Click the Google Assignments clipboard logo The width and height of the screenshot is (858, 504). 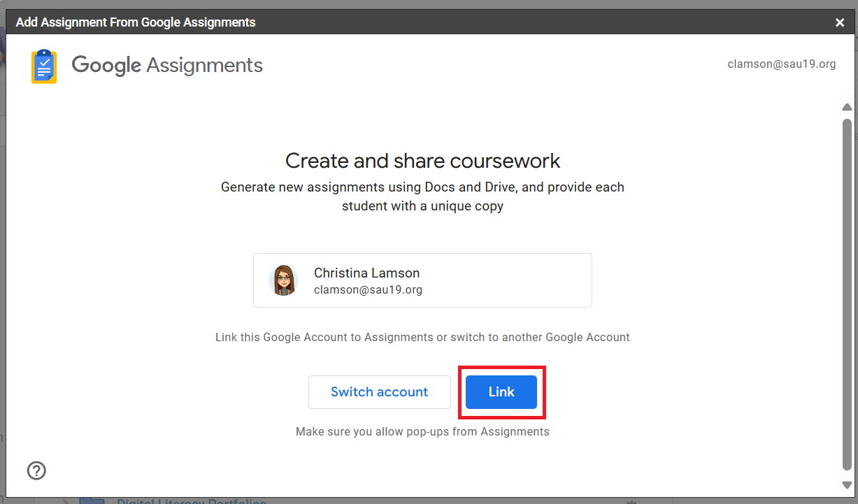[x=44, y=66]
